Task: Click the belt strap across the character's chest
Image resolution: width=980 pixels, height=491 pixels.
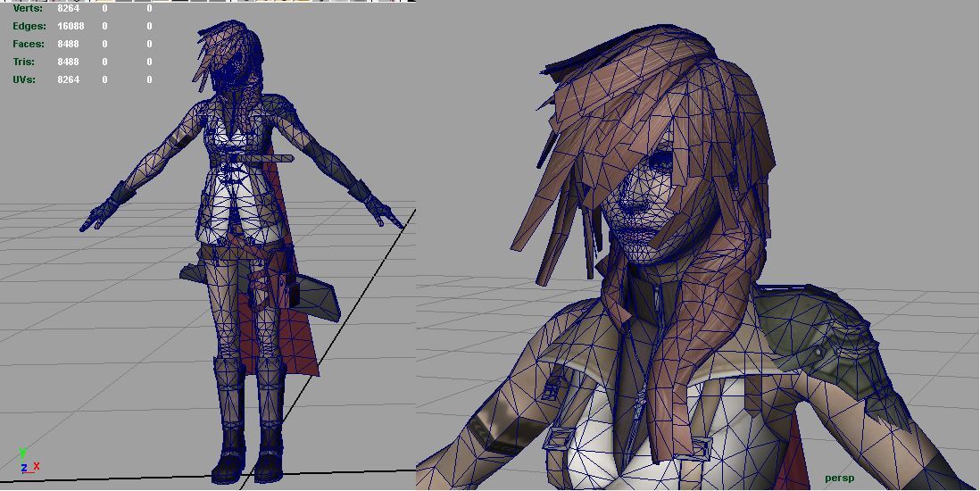Action: coord(257,159)
